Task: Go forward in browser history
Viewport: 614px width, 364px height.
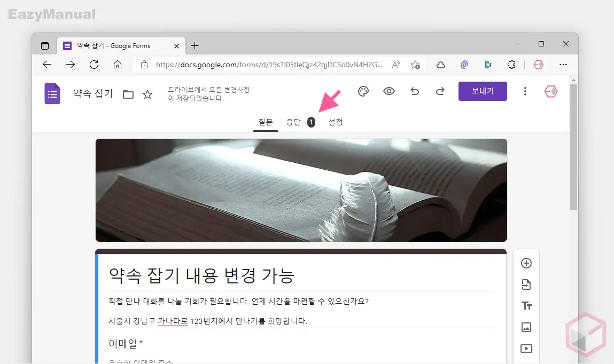Action: (71, 65)
